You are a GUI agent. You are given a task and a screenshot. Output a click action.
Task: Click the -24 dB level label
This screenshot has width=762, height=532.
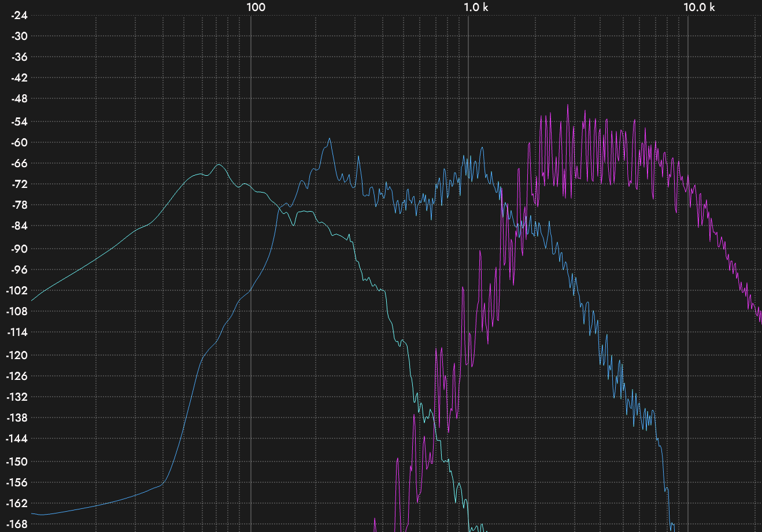coord(19,15)
